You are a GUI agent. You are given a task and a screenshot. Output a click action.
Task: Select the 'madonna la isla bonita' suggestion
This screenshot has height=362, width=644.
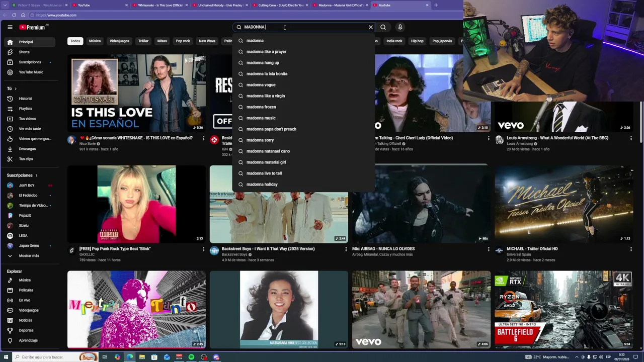point(303,74)
